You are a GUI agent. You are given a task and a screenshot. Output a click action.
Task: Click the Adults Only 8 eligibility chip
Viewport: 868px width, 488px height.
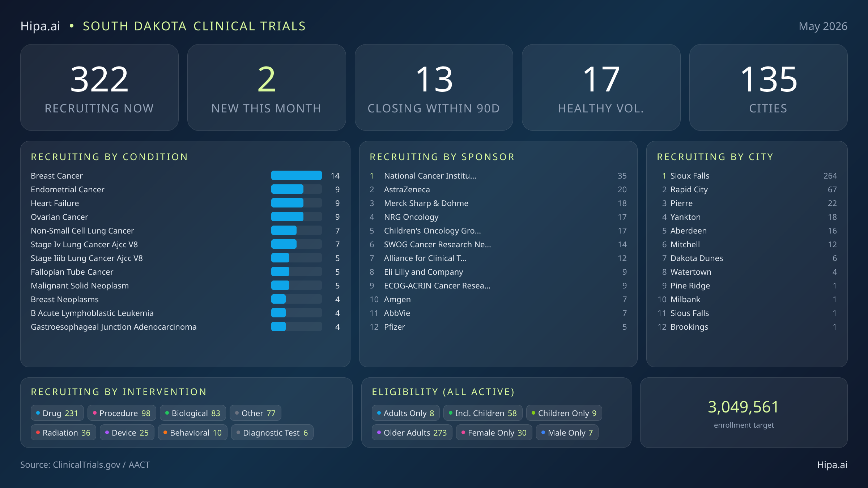click(406, 413)
